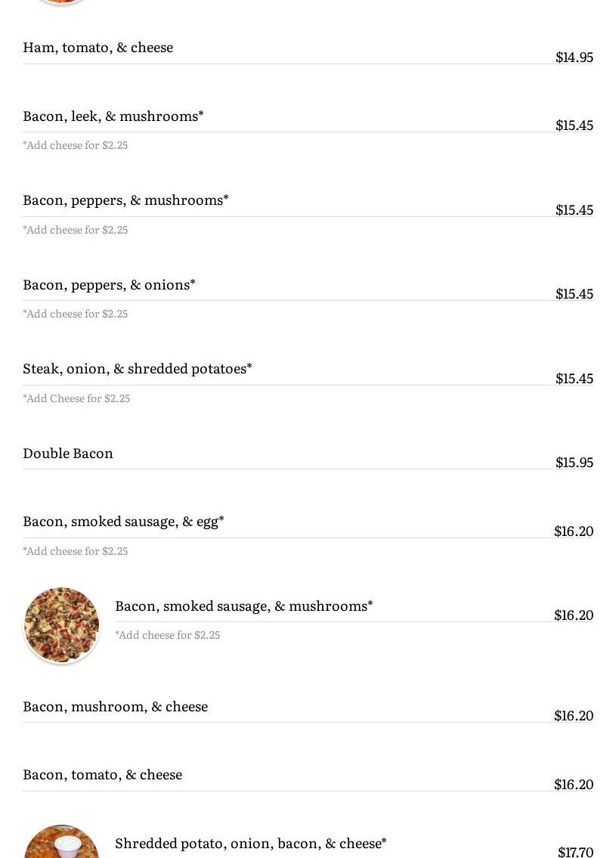This screenshot has height=858, width=616.
Task: Click the $17.70 price label
Action: 575,852
